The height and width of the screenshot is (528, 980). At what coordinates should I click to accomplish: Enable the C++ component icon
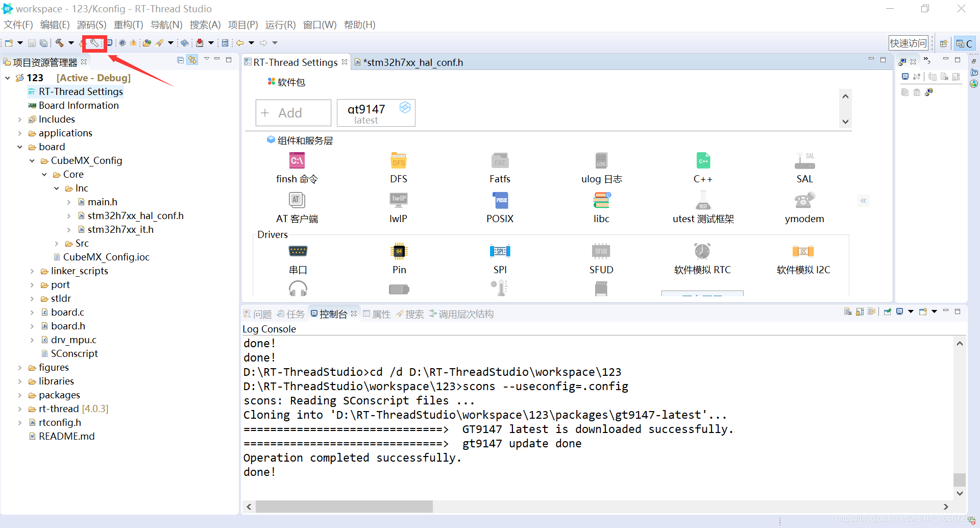click(x=703, y=161)
